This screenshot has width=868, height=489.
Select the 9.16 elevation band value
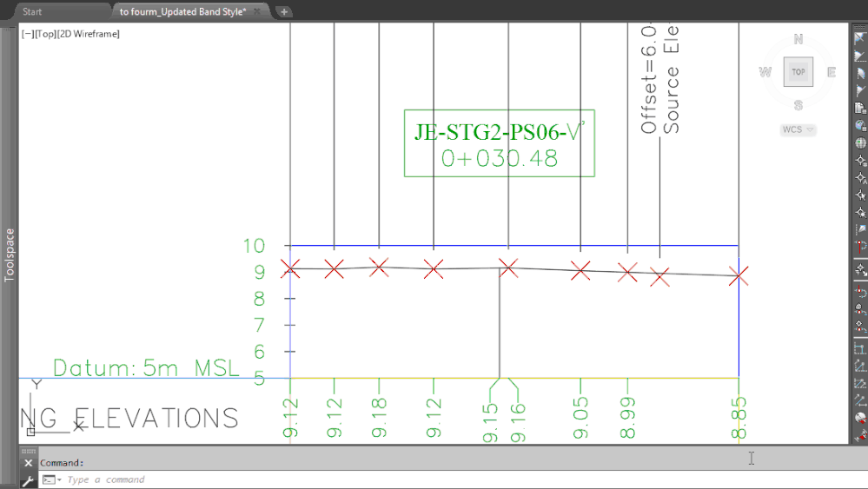click(x=518, y=423)
